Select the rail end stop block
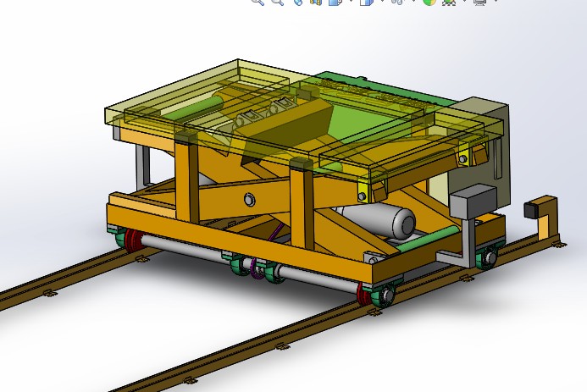 click(x=542, y=216)
